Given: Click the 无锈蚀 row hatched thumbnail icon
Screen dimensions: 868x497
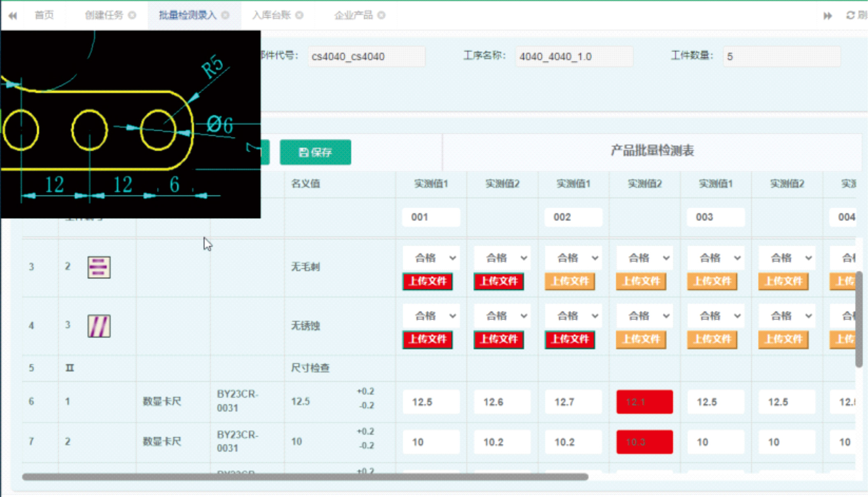Looking at the screenshot, I should [x=99, y=326].
